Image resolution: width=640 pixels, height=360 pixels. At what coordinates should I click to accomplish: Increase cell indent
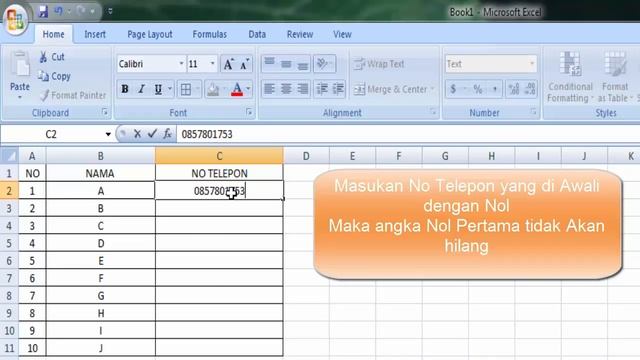(338, 89)
